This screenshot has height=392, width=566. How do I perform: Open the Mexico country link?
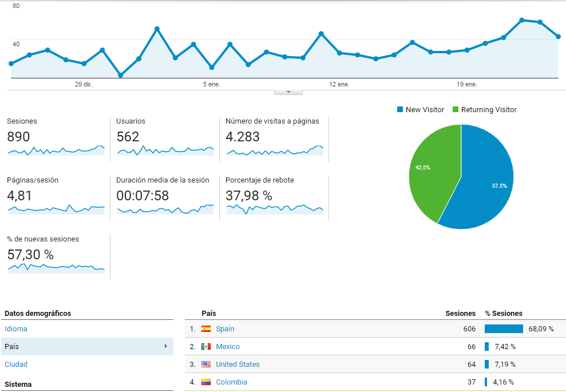click(x=228, y=347)
